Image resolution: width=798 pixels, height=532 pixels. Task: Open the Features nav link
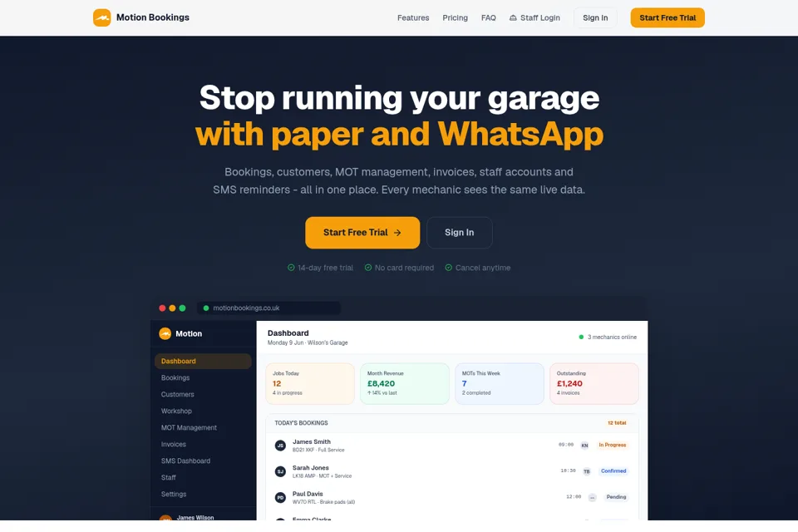point(413,17)
